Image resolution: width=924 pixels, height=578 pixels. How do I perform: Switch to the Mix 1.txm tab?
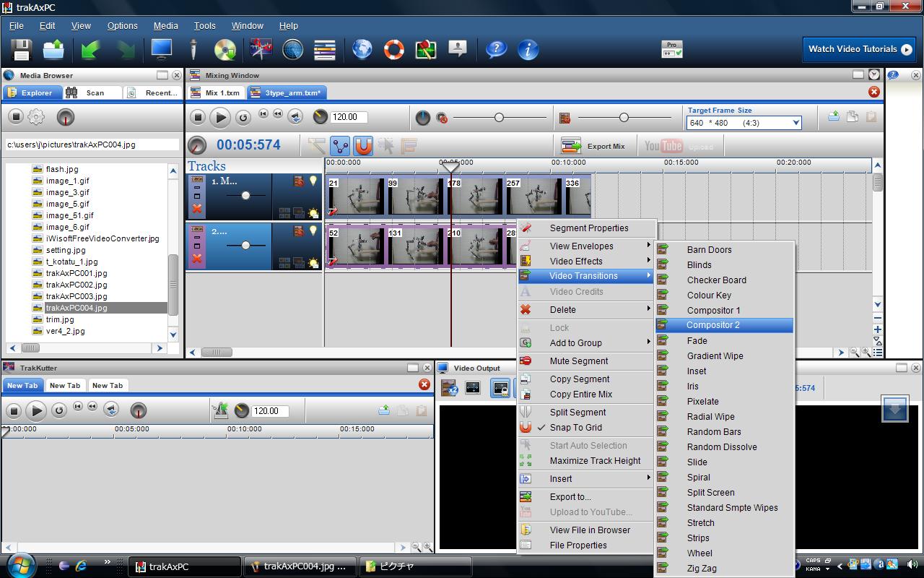coord(215,92)
